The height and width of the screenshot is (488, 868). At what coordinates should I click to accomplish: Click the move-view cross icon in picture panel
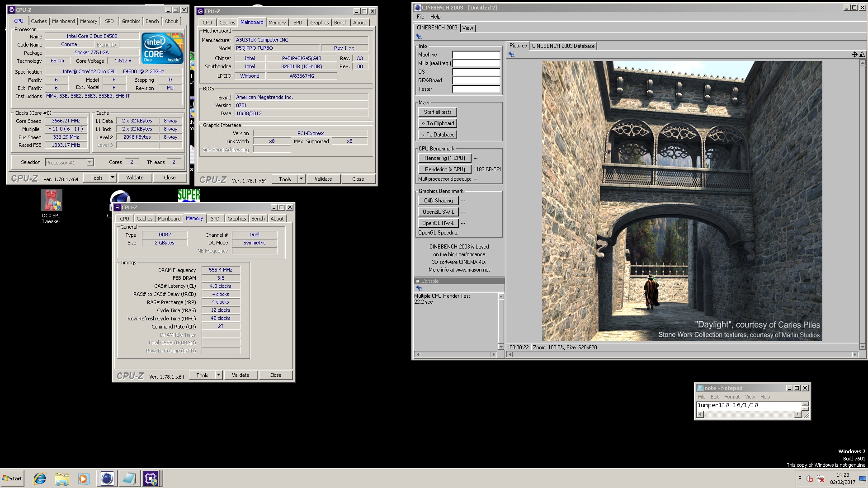click(x=854, y=55)
